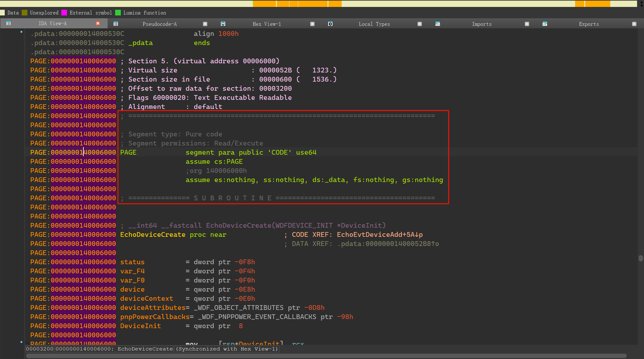Click the External symbol magenta legend swatch
The height and width of the screenshot is (359, 644).
[x=64, y=13]
